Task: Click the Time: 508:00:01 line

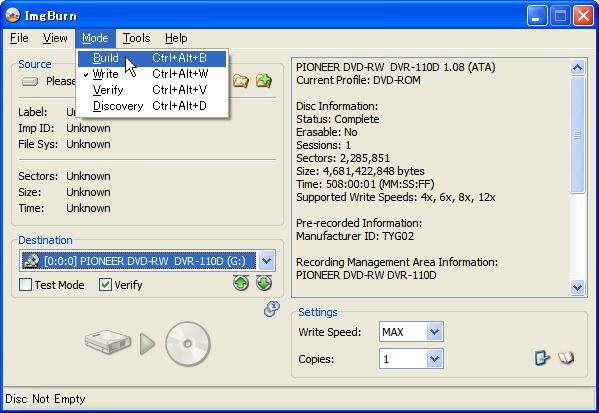Action: pos(365,184)
